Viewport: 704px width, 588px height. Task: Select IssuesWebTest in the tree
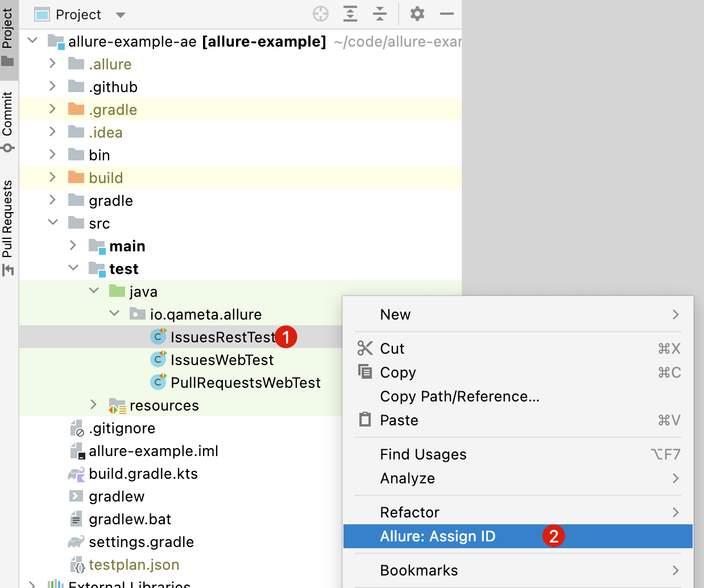pos(222,360)
